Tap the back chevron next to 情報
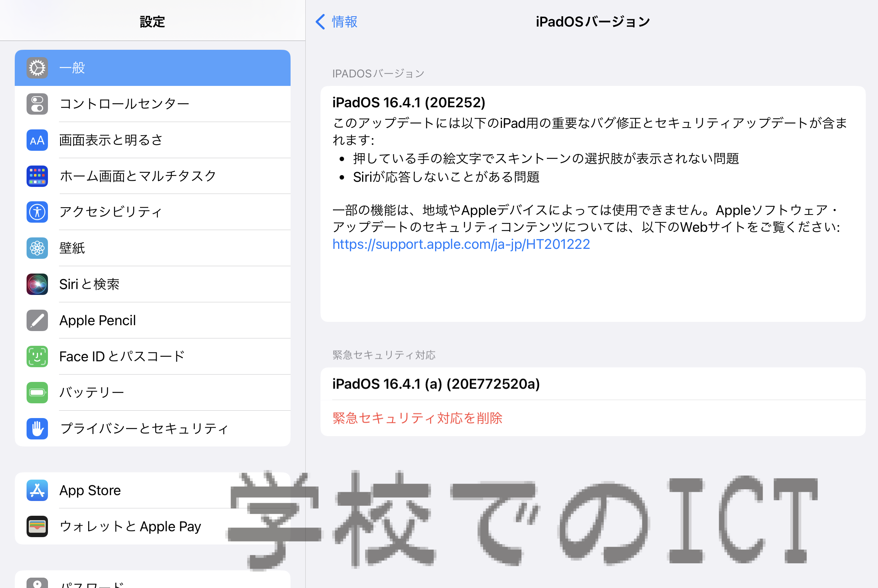 (x=320, y=22)
